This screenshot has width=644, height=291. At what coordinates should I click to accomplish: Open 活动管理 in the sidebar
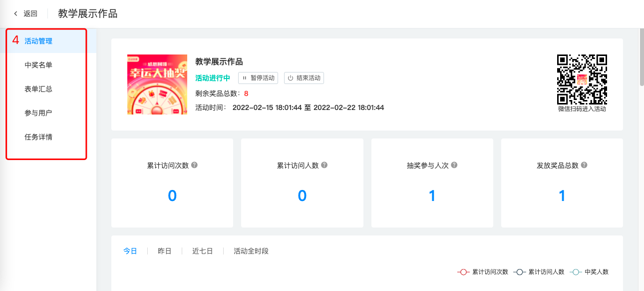38,41
